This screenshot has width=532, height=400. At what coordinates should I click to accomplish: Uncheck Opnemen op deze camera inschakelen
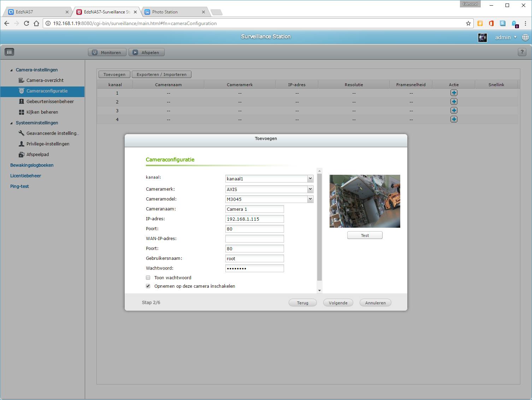tap(148, 286)
